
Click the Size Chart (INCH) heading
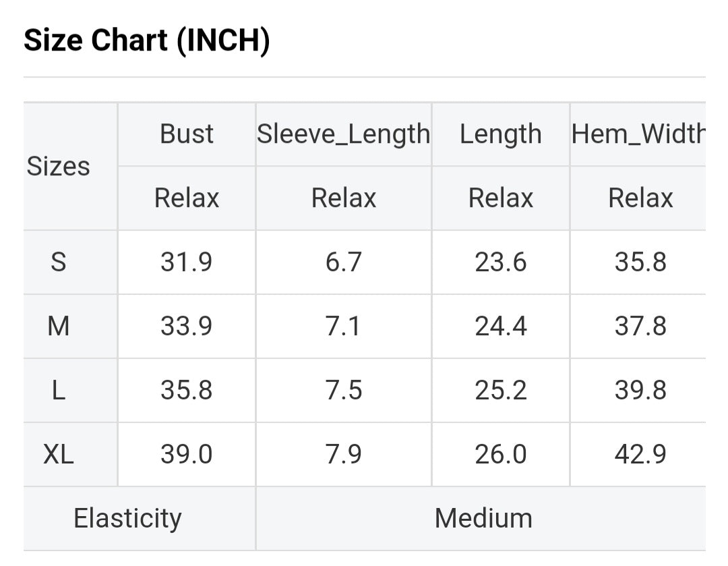click(147, 40)
